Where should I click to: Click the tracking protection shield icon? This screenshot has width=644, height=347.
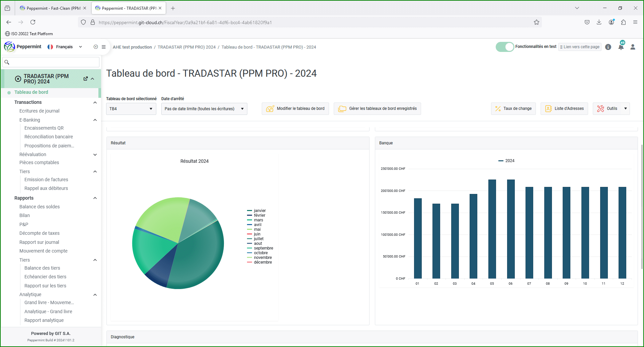(x=83, y=22)
